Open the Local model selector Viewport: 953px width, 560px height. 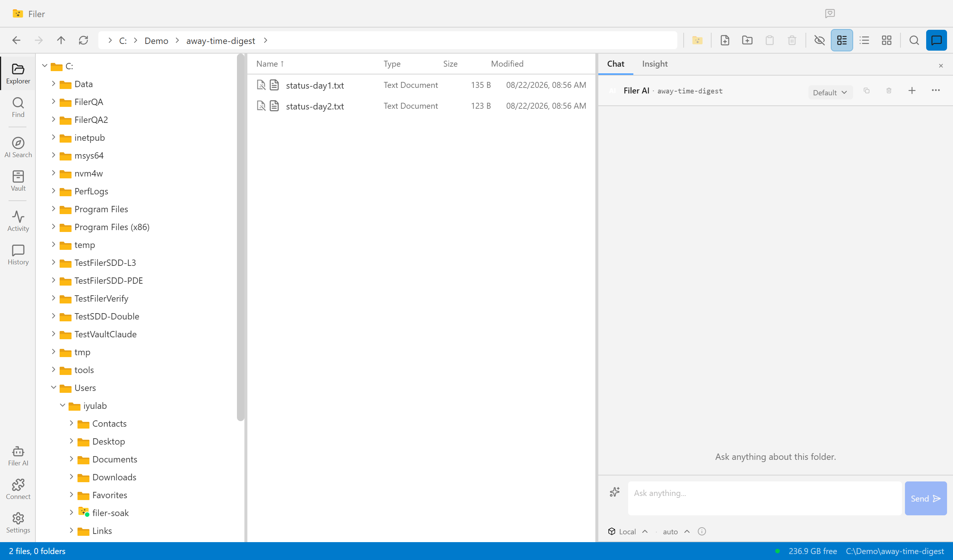tap(628, 532)
